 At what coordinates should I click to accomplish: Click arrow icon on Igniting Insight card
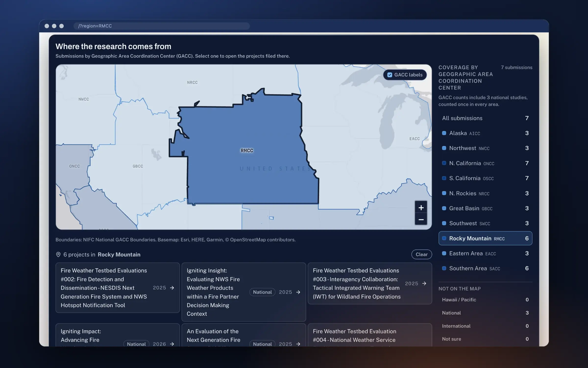[298, 292]
